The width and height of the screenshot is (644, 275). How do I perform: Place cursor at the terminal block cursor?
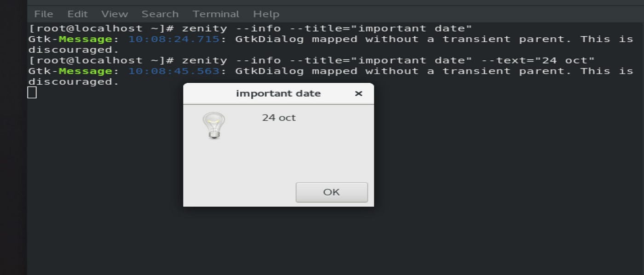pyautogui.click(x=32, y=93)
